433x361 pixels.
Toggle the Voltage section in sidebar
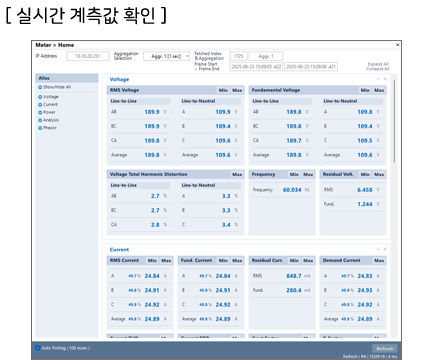click(x=40, y=97)
